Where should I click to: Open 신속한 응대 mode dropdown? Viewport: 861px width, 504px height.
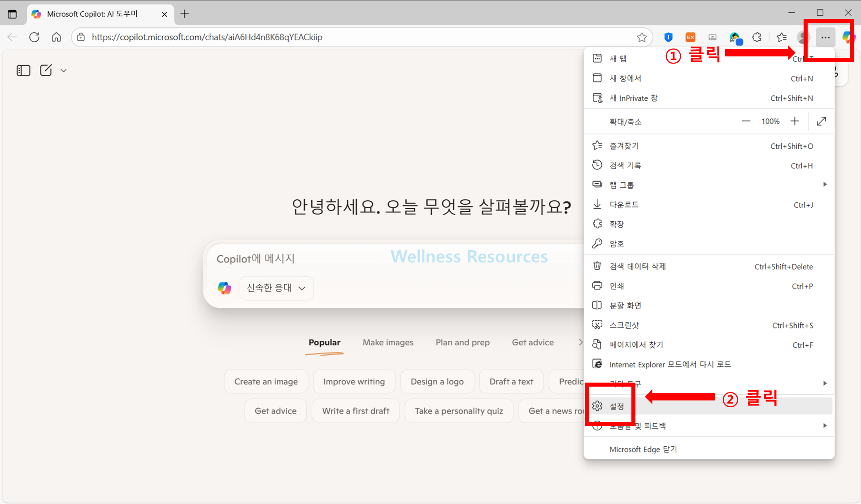pos(276,288)
